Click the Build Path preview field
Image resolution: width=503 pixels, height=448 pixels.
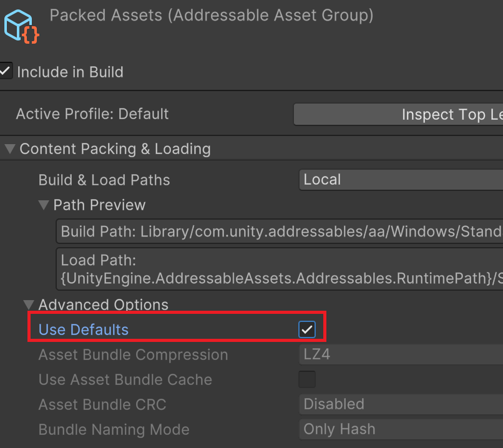[280, 231]
